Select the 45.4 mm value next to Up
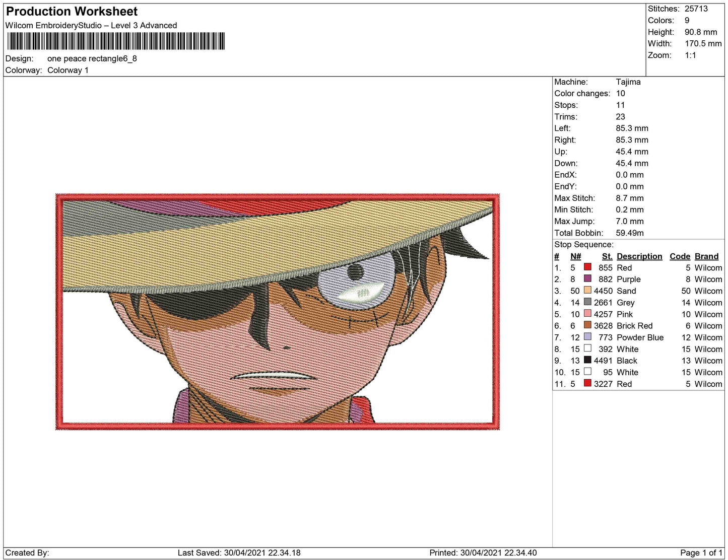728x560 pixels. 632,151
